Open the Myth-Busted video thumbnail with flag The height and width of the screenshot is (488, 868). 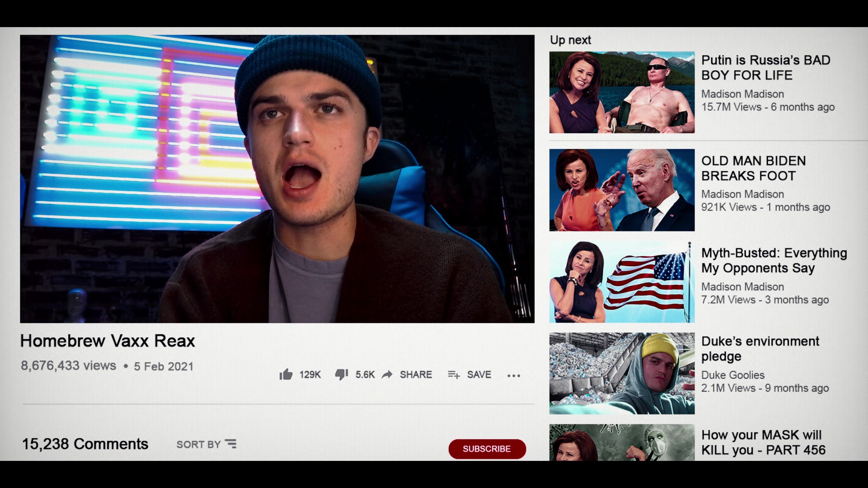(x=622, y=282)
